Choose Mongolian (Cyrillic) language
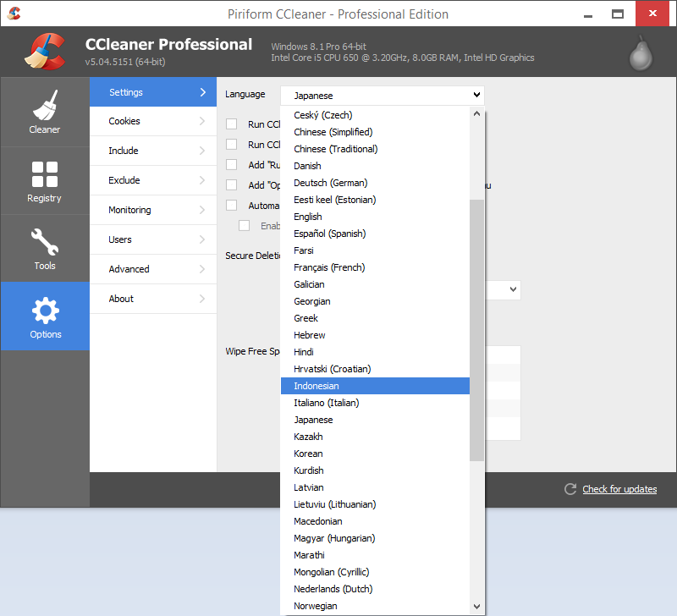The height and width of the screenshot is (616, 677). click(x=375, y=572)
